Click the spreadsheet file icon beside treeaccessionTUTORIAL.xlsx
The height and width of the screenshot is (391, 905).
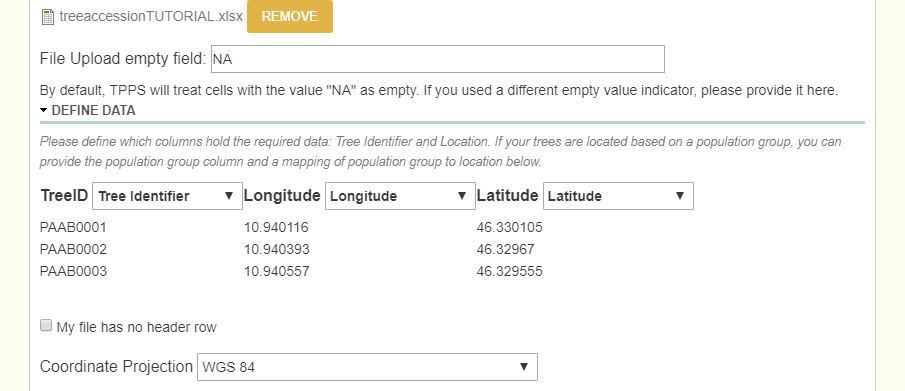pyautogui.click(x=48, y=17)
